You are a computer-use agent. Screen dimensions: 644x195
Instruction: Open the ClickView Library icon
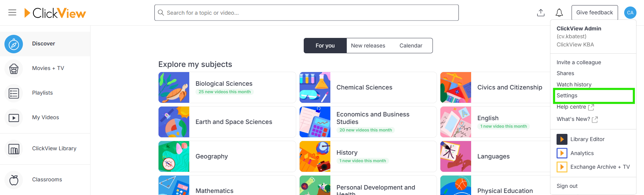[14, 149]
